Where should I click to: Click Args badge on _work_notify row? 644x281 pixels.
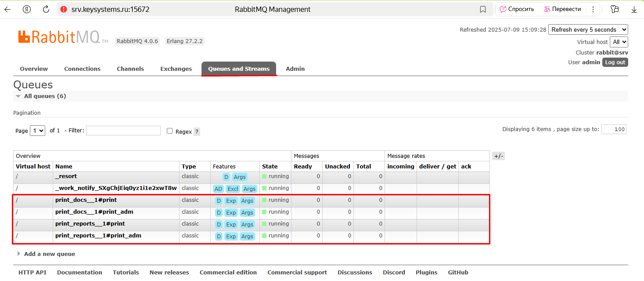(x=249, y=189)
